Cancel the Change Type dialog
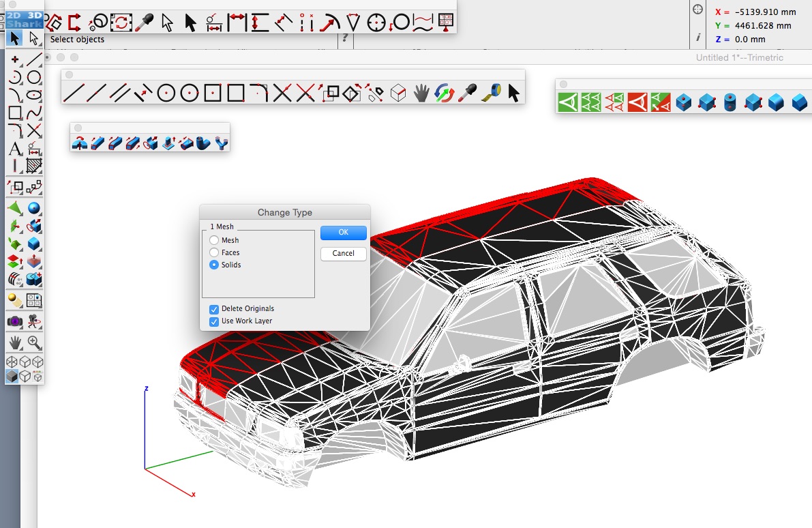Image resolution: width=812 pixels, height=528 pixels. tap(343, 253)
